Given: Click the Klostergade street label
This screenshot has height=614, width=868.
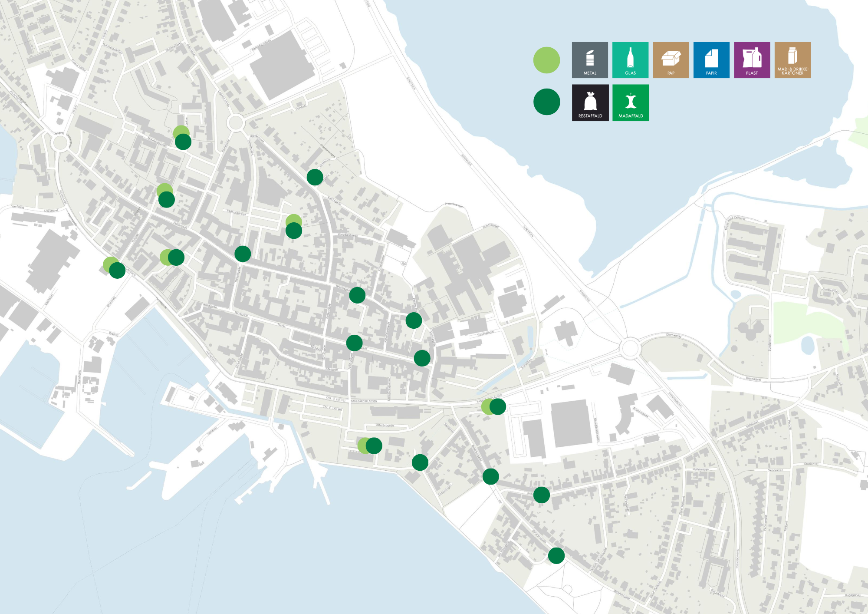Looking at the screenshot, I should point(257,139).
